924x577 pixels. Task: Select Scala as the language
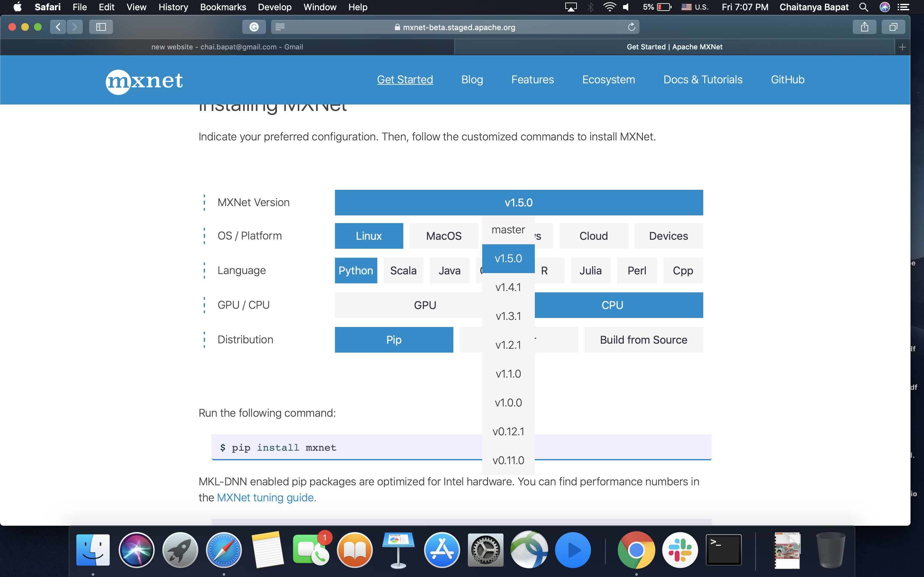pyautogui.click(x=403, y=270)
